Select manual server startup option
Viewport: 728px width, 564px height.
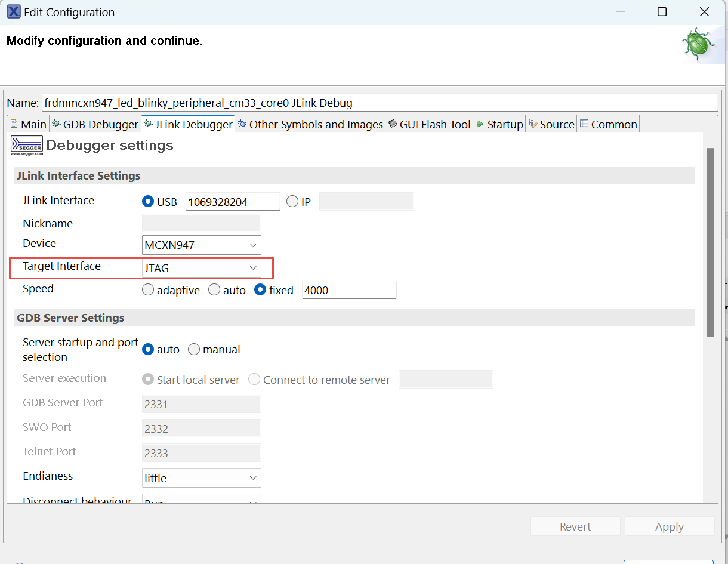coord(194,349)
